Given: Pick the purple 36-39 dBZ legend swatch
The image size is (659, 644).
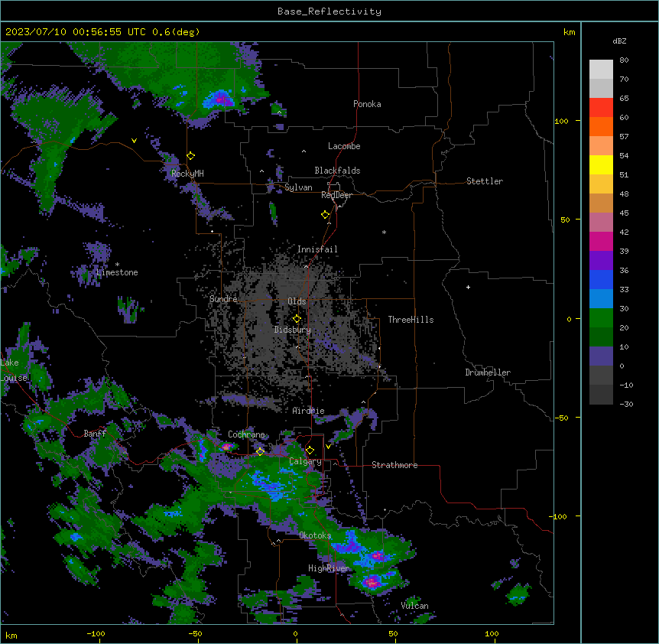Looking at the screenshot, I should coord(601,261).
